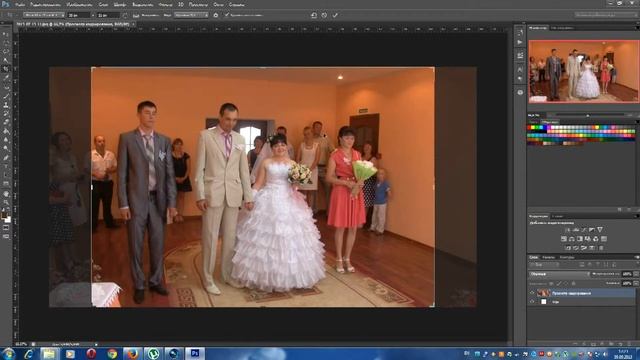Select the Path Selection tool
Screen dimensions: 640x360
pyautogui.click(x=6, y=175)
